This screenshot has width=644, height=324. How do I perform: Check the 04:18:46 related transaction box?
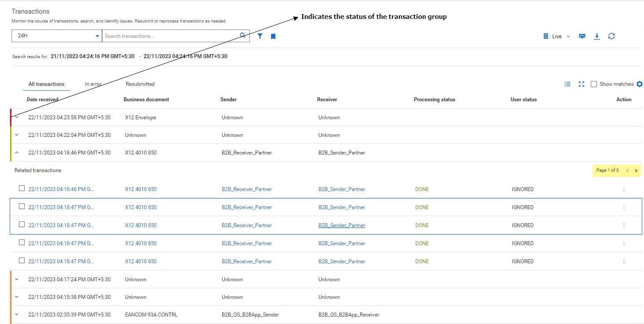[22, 188]
